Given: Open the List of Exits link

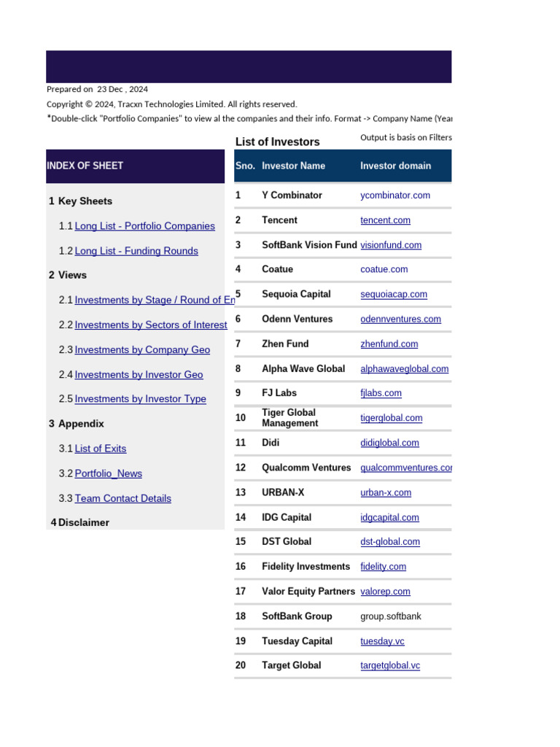Looking at the screenshot, I should [100, 449].
